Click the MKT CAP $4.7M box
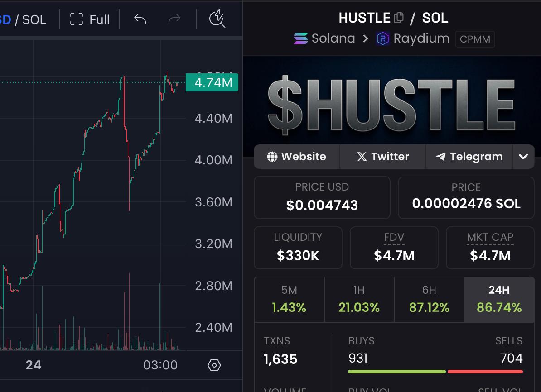Viewport: 541px width, 392px height. [490, 248]
